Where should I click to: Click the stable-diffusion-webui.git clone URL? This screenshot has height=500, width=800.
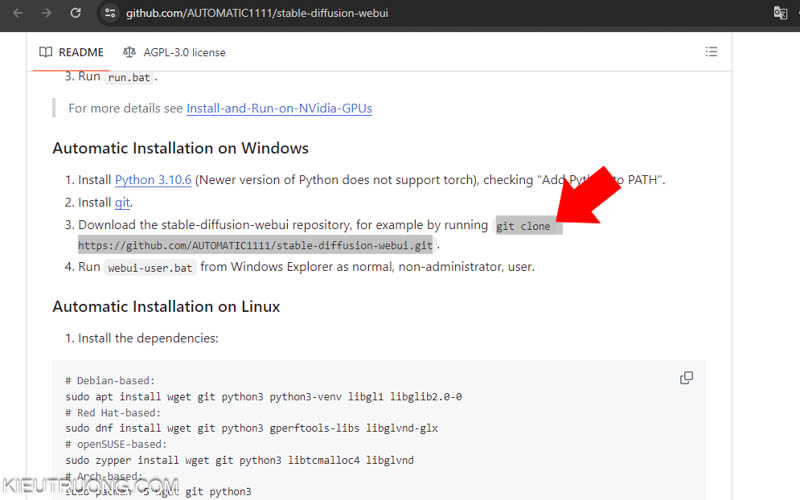point(255,245)
